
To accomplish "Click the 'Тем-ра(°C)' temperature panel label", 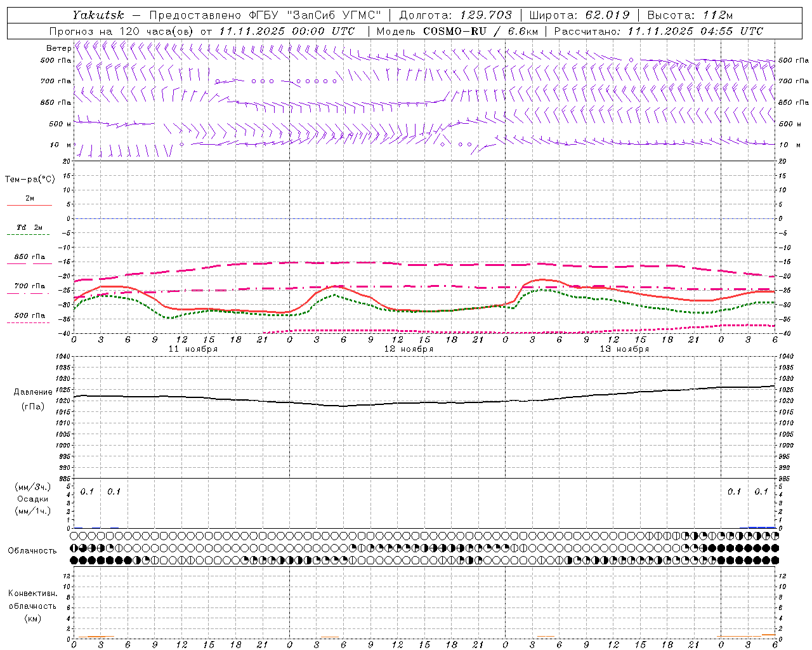I will tap(30, 180).
